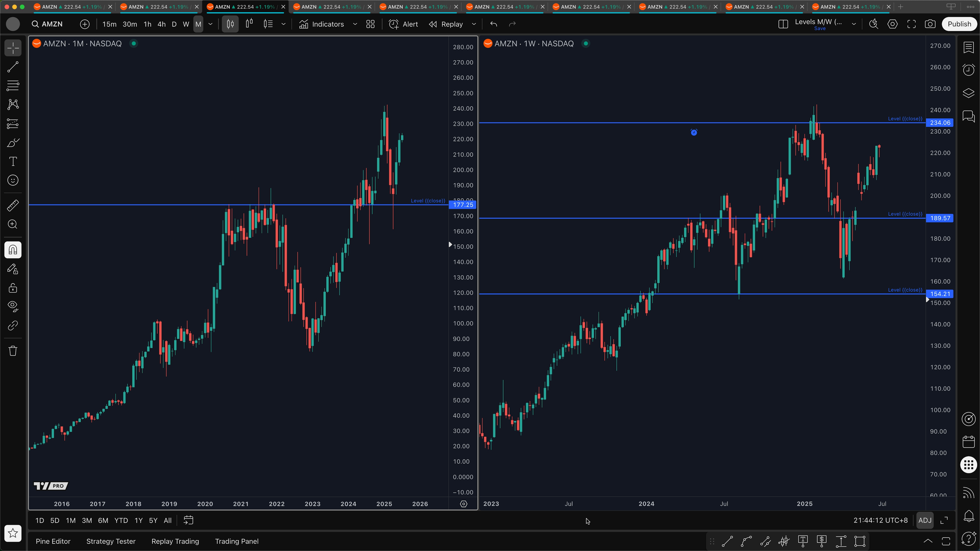Publish the chart idea
Viewport: 980px width, 551px height.
(960, 24)
